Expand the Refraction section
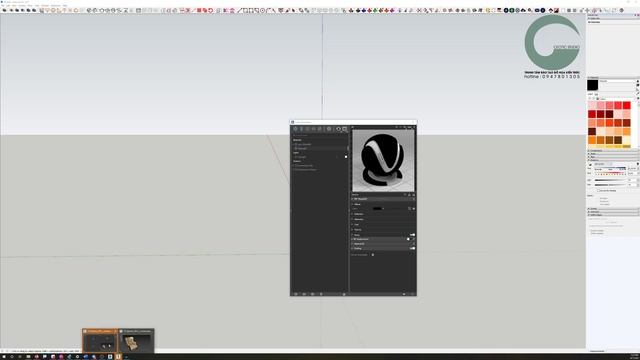 click(358, 219)
